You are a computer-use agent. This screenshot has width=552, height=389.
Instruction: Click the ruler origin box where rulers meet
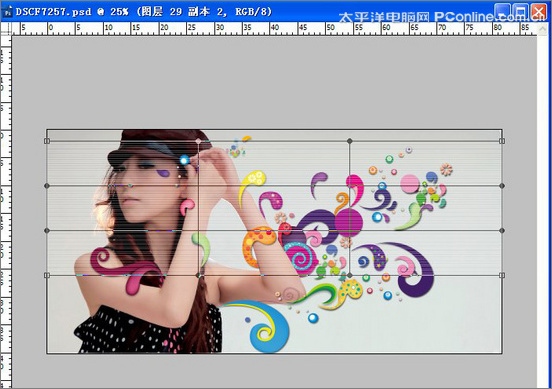coord(6,29)
